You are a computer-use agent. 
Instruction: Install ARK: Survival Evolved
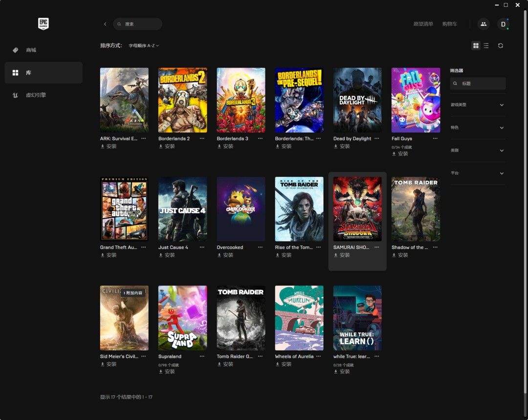[109, 146]
